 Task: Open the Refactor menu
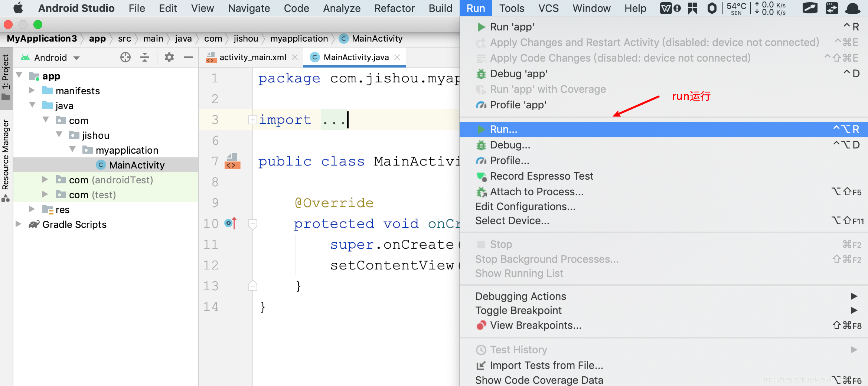tap(394, 8)
